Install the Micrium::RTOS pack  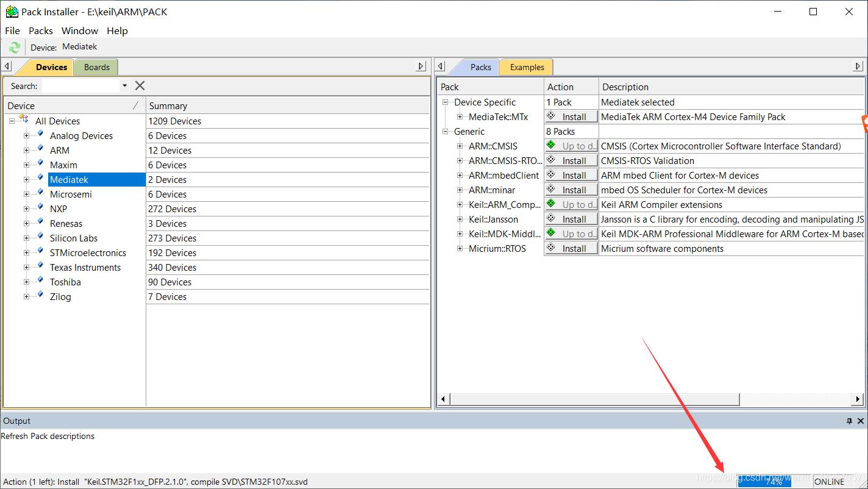tap(571, 249)
